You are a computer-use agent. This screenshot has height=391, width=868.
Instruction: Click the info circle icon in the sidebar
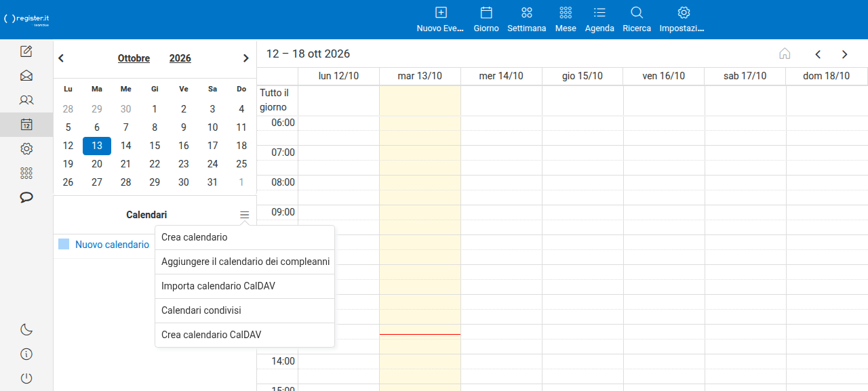pos(26,354)
